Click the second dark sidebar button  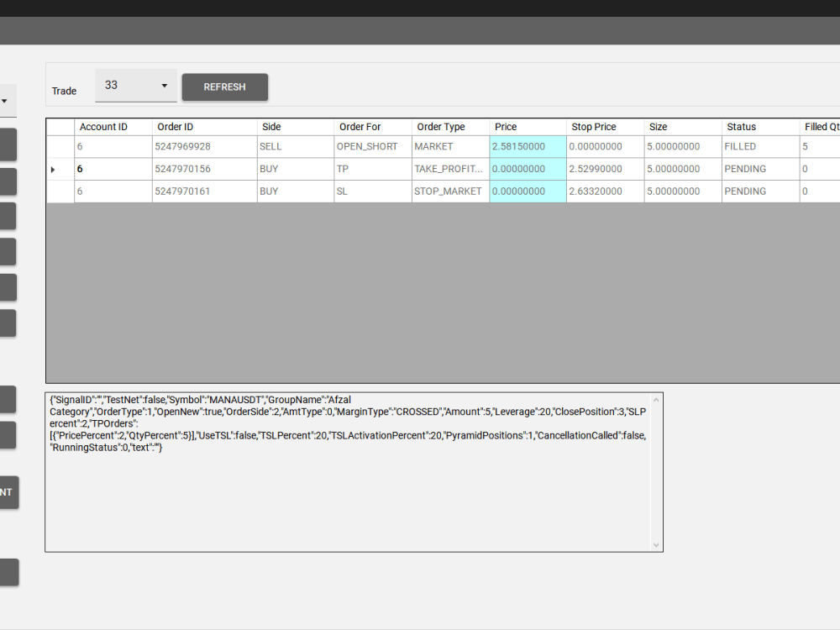pos(8,181)
